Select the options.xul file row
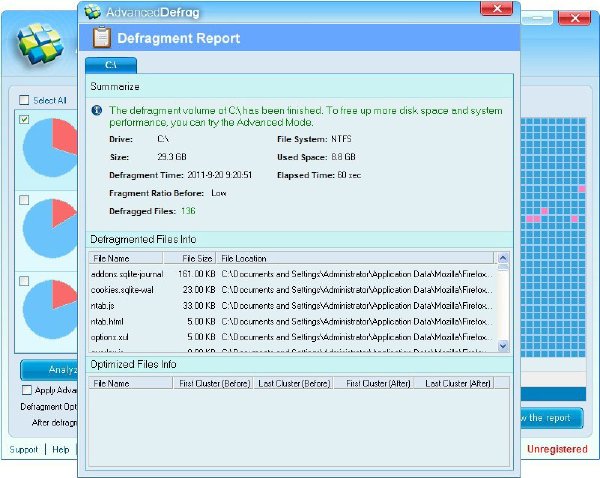The width and height of the screenshot is (600, 478). point(292,337)
